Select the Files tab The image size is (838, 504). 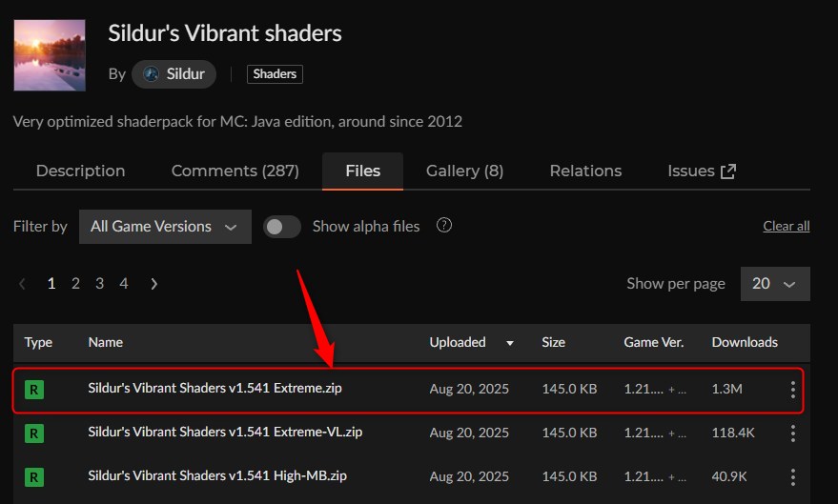click(363, 171)
